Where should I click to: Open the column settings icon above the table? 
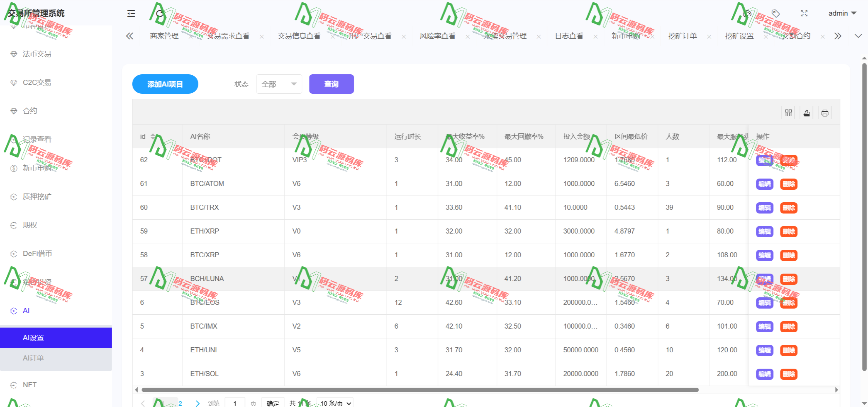click(788, 112)
